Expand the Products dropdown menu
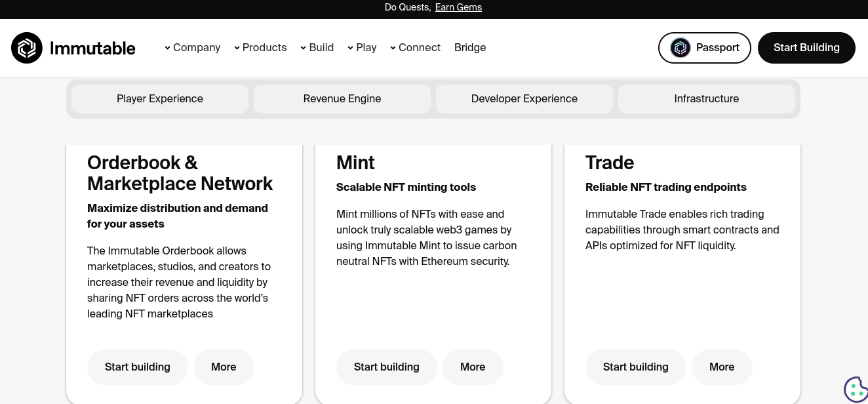Screen dimensions: 868x404 point(260,48)
